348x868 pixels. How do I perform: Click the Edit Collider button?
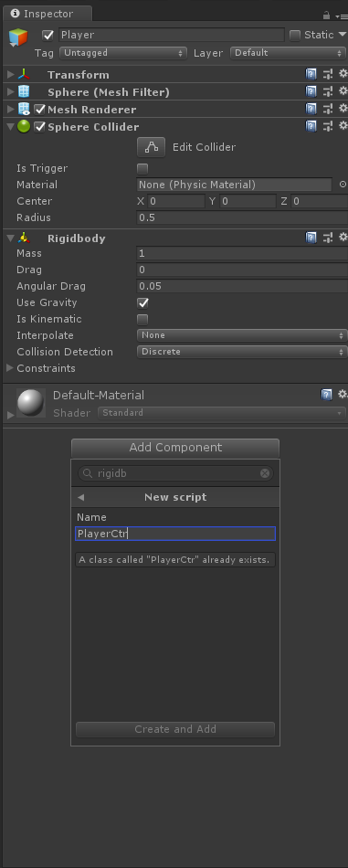[x=151, y=147]
